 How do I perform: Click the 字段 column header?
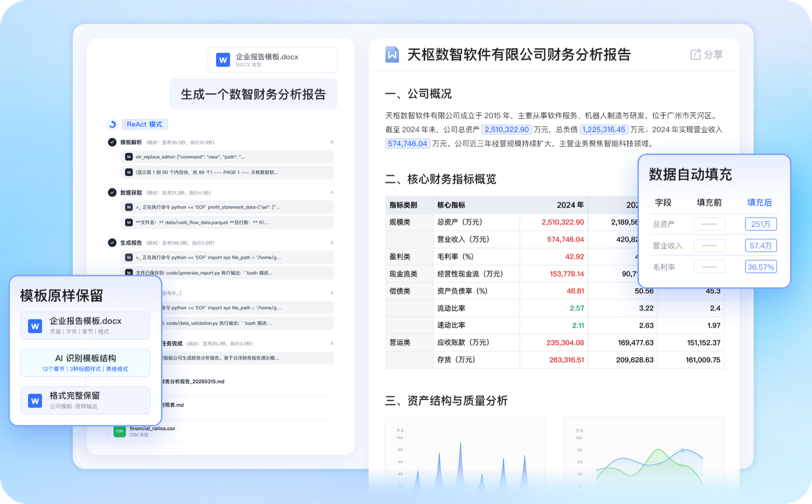(x=663, y=203)
